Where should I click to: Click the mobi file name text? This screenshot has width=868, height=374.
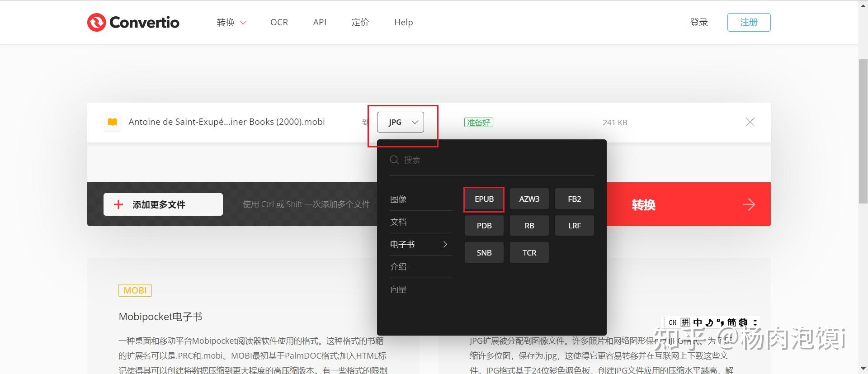226,122
